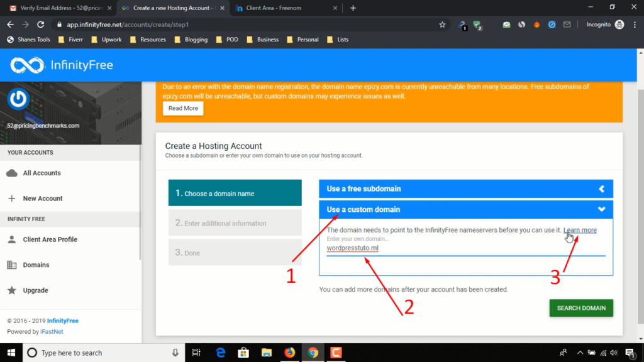
Task: Switch to Verify Email Address tab
Action: [x=61, y=8]
